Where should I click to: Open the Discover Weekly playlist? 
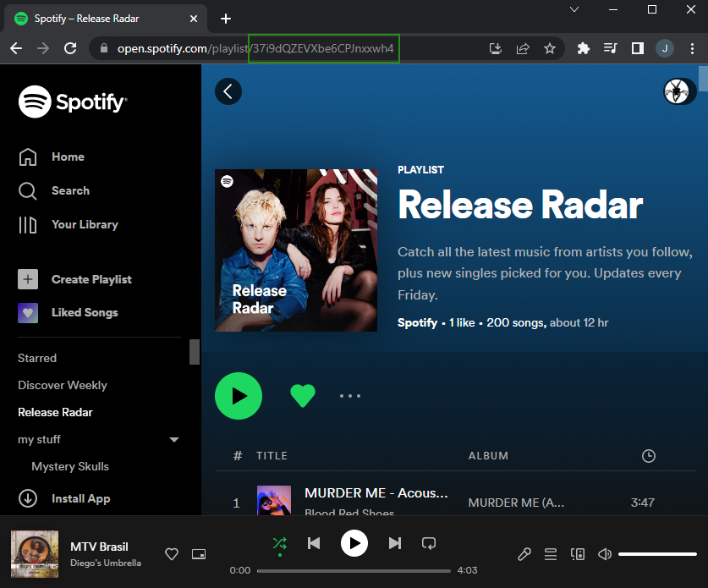pos(63,385)
